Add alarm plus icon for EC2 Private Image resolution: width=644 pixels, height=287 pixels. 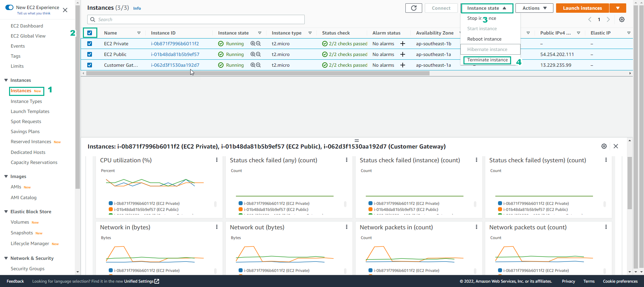(x=403, y=44)
